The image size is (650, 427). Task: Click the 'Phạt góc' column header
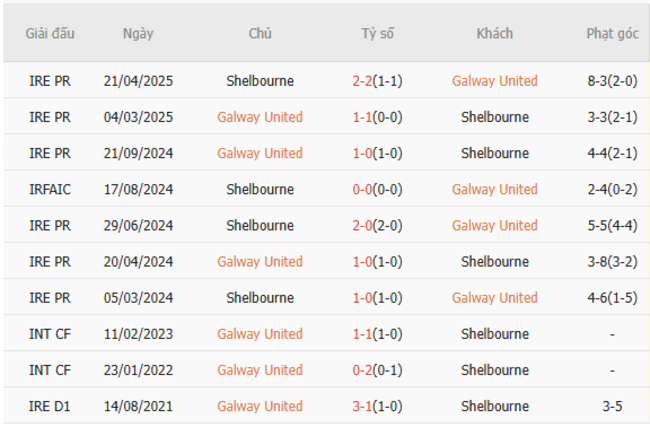(x=612, y=33)
